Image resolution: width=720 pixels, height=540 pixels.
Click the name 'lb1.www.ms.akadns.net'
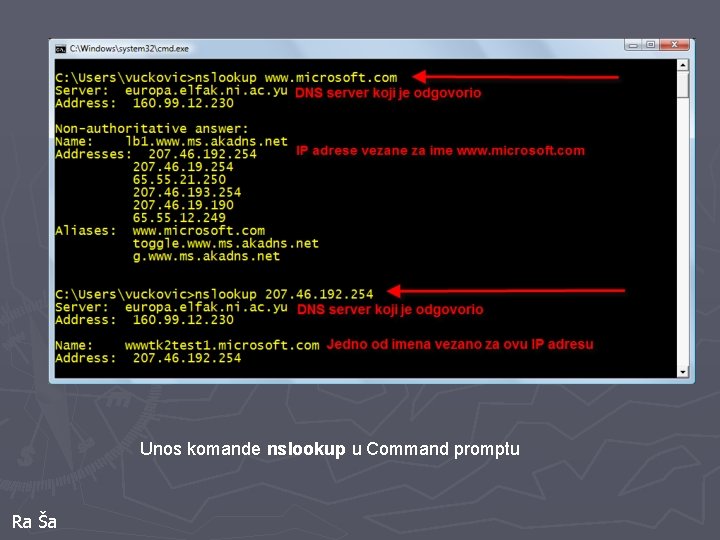point(206,141)
